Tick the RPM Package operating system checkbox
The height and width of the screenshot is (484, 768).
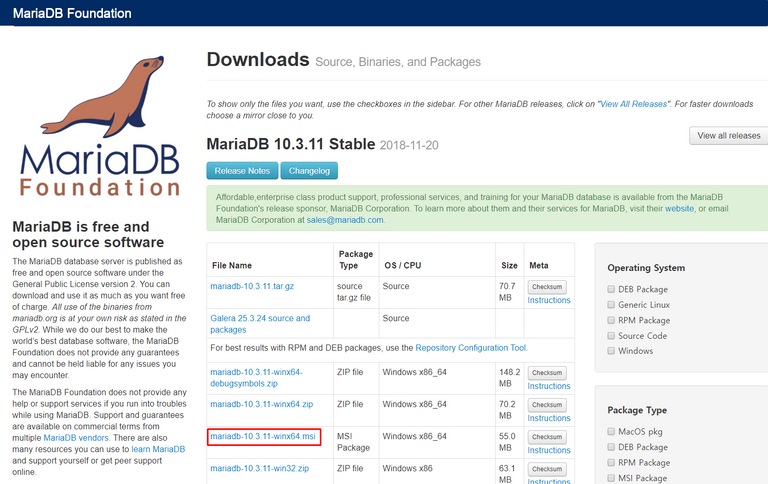[611, 320]
